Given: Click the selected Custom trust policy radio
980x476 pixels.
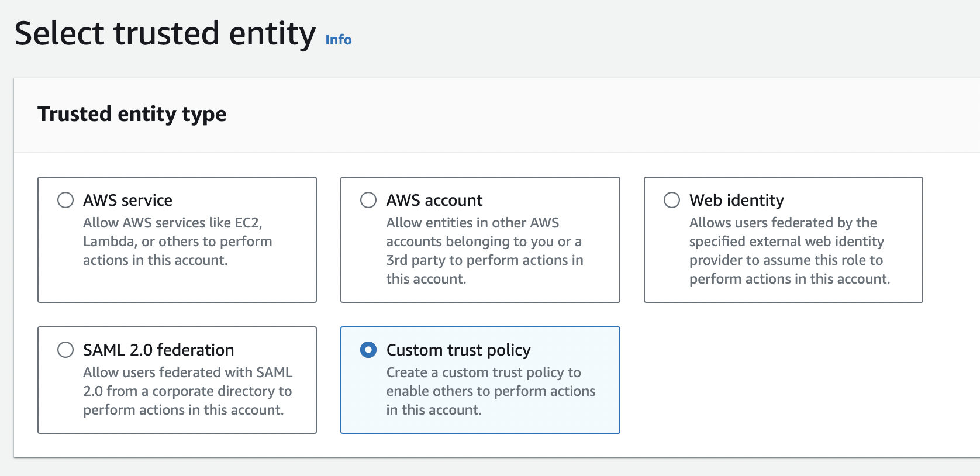Looking at the screenshot, I should [368, 350].
